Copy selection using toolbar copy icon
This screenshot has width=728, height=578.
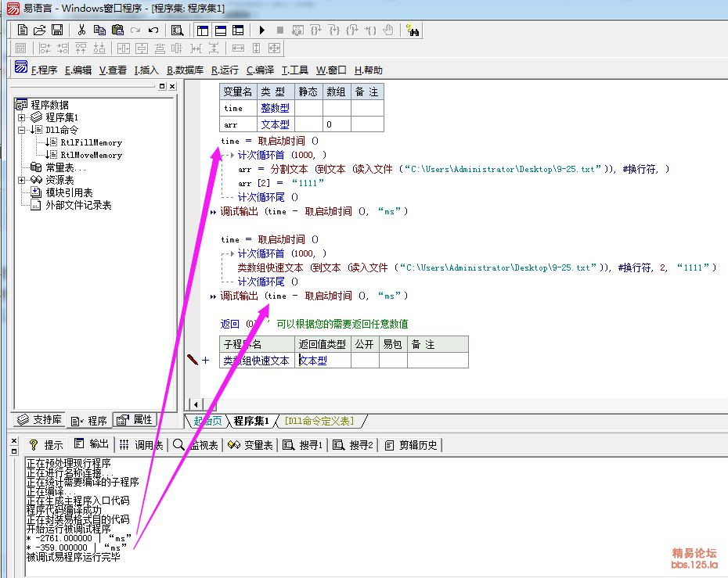(99, 31)
